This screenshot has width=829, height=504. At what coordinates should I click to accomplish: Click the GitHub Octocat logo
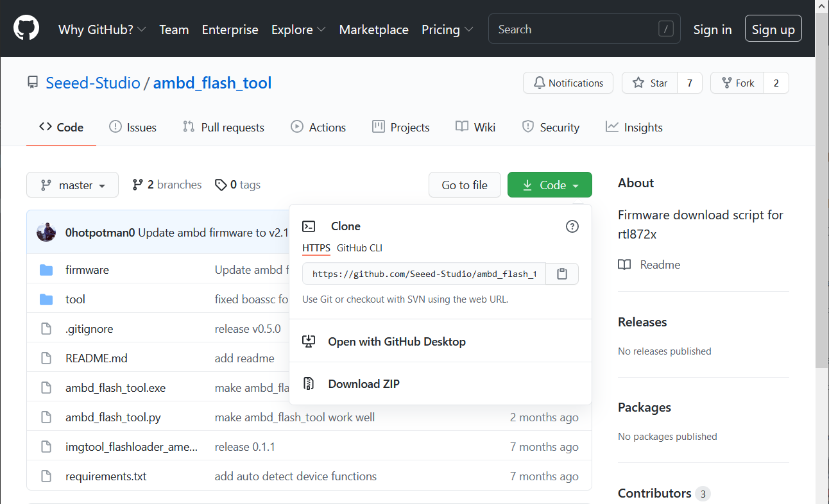[26, 28]
